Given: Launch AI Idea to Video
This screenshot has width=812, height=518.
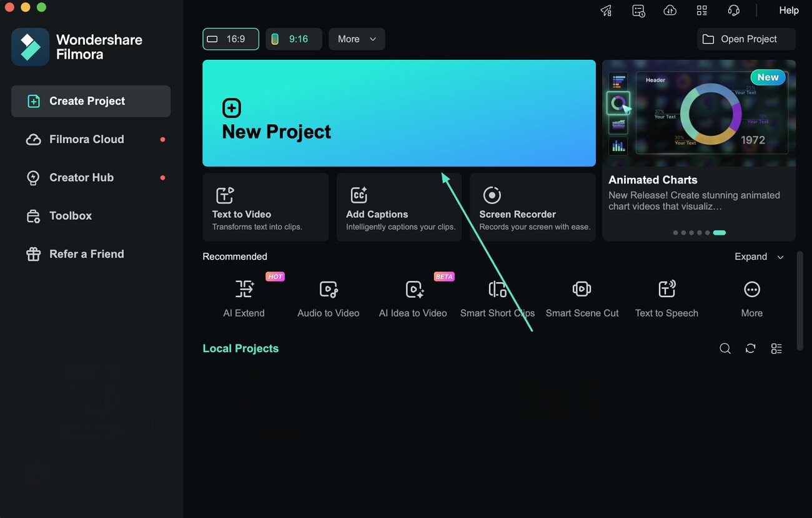Looking at the screenshot, I should point(412,298).
